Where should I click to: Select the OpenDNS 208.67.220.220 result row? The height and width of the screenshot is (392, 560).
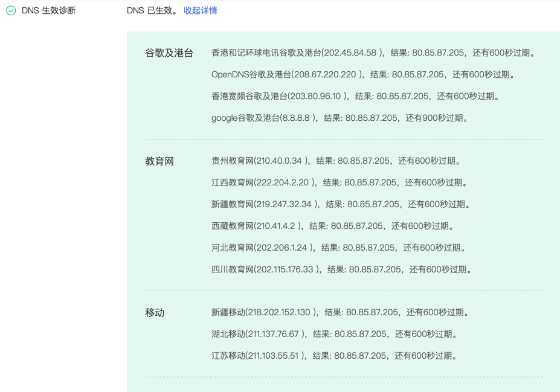(x=364, y=75)
